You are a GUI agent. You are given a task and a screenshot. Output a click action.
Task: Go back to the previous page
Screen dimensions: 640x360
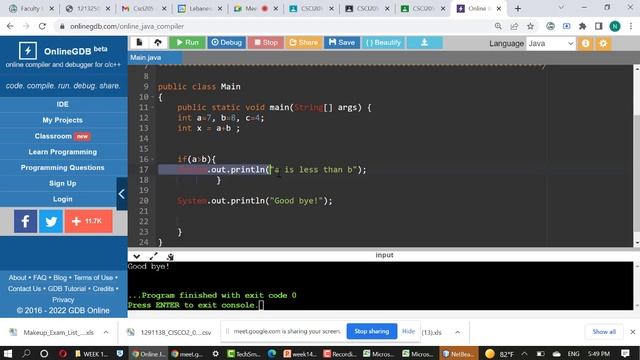[x=10, y=26]
